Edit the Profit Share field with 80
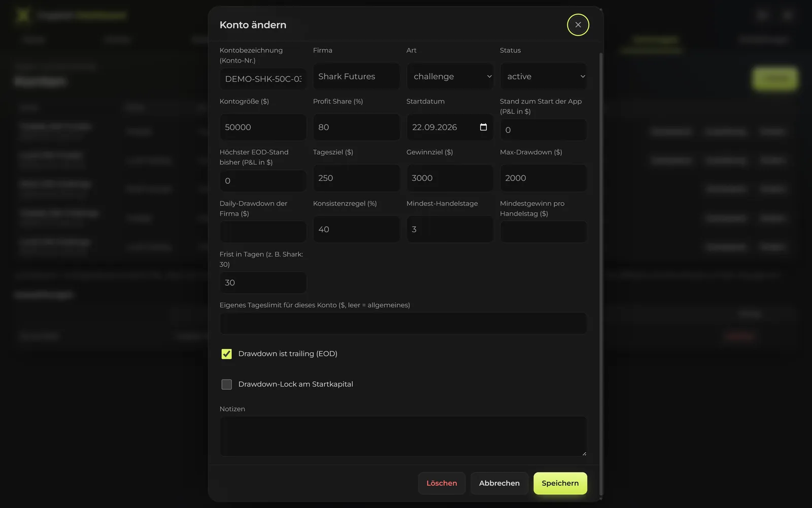 pyautogui.click(x=356, y=127)
